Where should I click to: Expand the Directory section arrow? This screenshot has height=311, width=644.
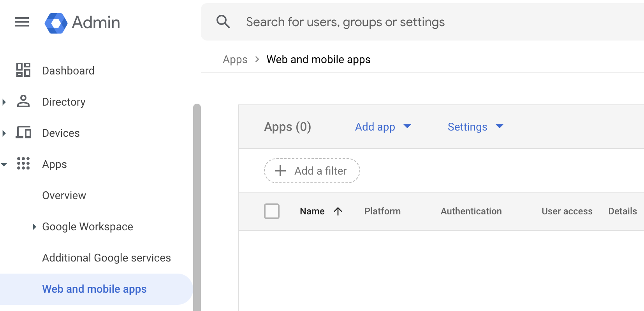point(4,102)
